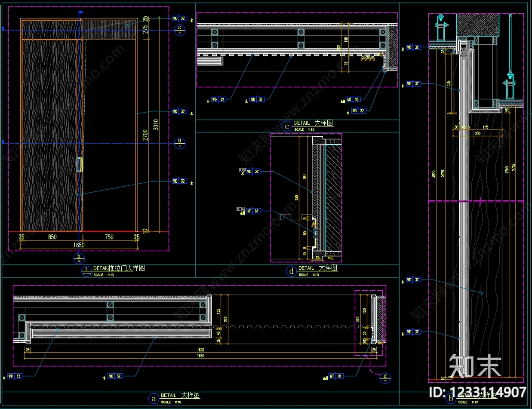Select section marker b below the door elevation
Image resolution: width=532 pixels, height=409 pixels.
79,258
